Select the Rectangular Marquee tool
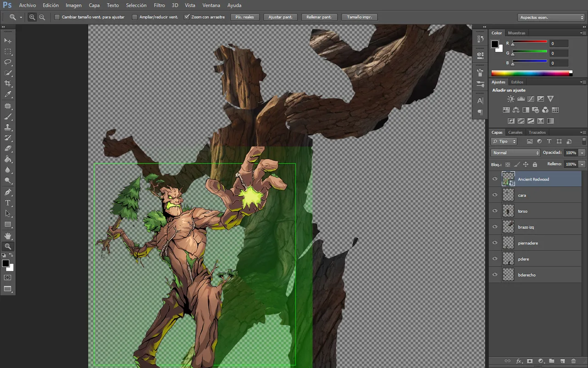588x368 pixels. pos(8,52)
